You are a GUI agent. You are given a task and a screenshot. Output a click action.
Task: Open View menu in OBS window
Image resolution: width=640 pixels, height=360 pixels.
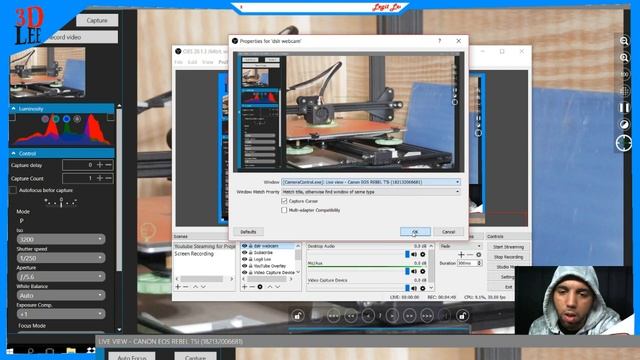(x=208, y=62)
